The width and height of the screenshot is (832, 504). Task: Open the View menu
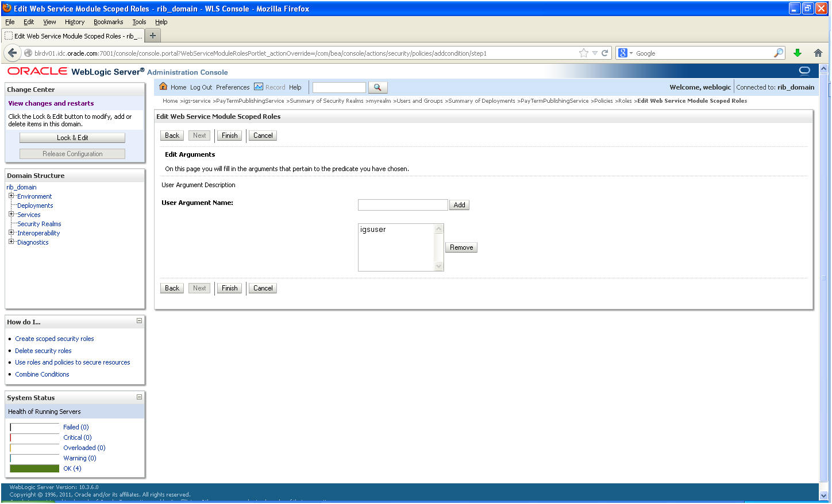coord(49,22)
